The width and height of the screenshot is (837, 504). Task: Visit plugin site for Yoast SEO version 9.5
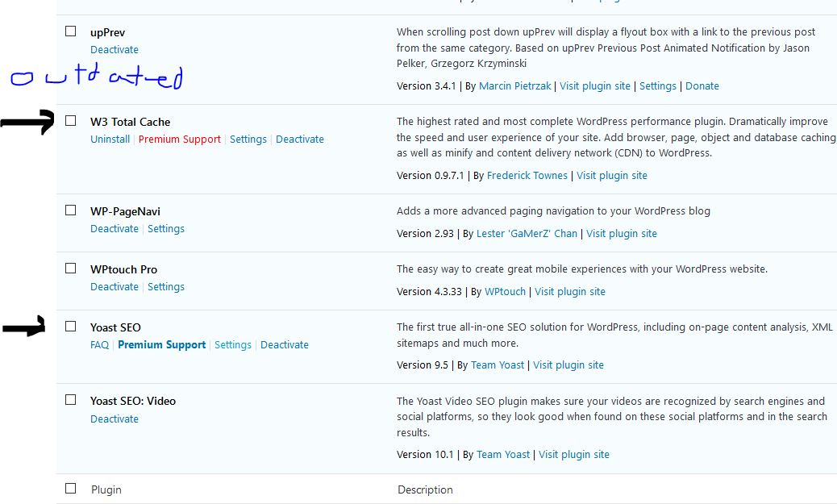pos(568,365)
